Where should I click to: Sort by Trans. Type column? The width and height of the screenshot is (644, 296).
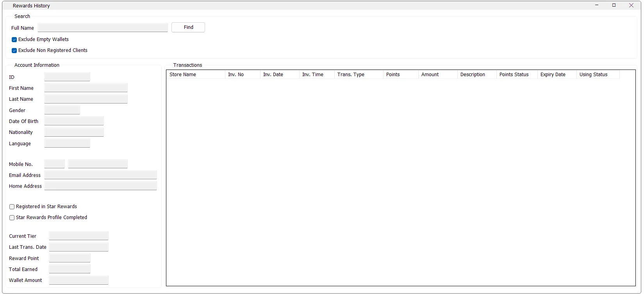click(359, 75)
